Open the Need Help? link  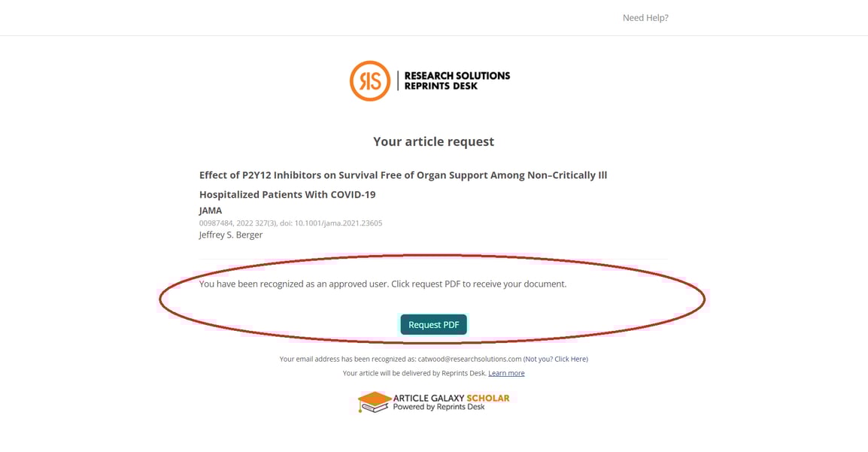[645, 18]
